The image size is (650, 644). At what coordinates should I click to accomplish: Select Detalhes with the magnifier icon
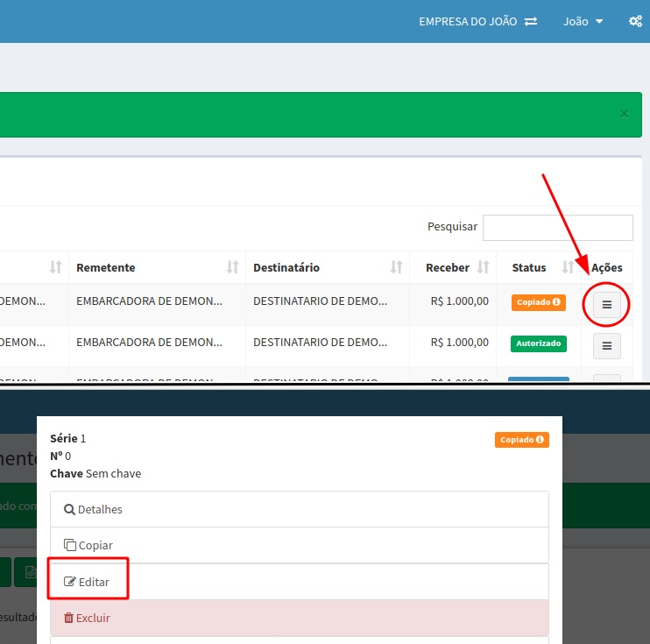[93, 509]
